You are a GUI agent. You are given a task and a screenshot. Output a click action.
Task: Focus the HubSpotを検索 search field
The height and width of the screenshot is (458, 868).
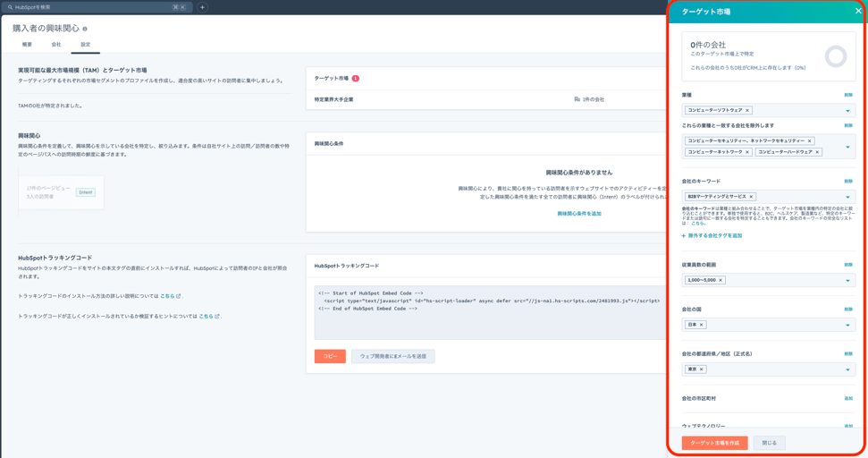point(89,7)
